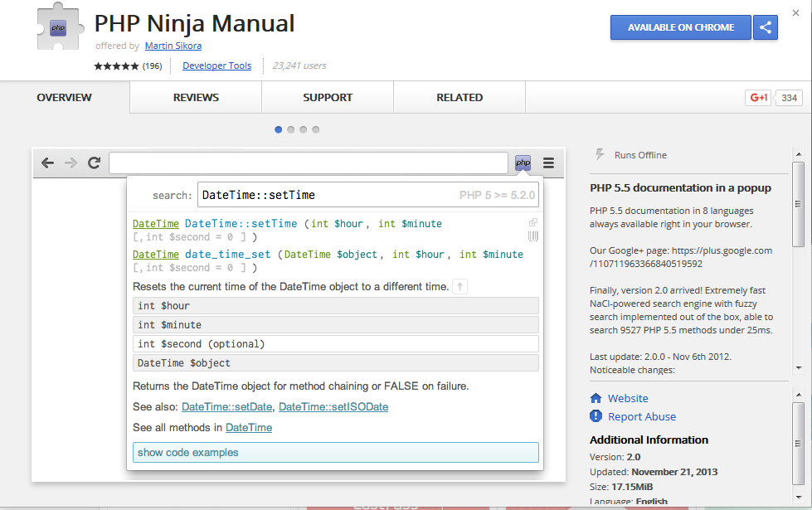The image size is (812, 510).
Task: Click the 'Updated: November 21, 2013' text
Action: coord(654,472)
